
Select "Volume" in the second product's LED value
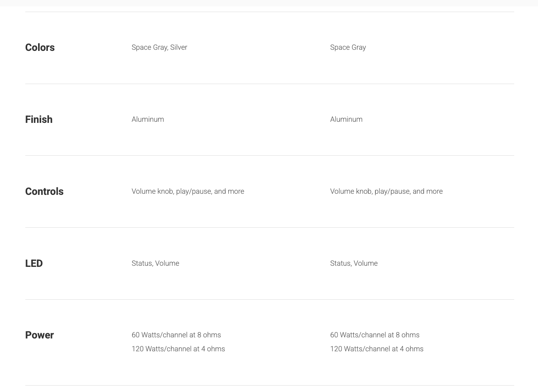(366, 263)
